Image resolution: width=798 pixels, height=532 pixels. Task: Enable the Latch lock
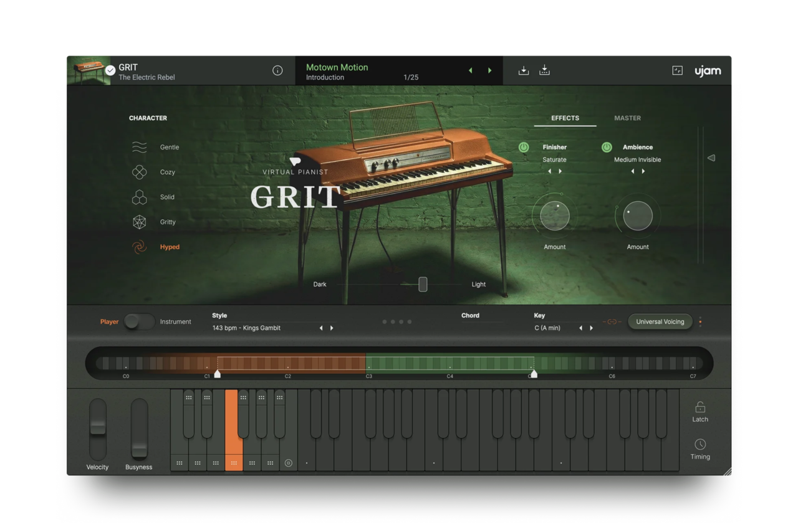coord(700,407)
